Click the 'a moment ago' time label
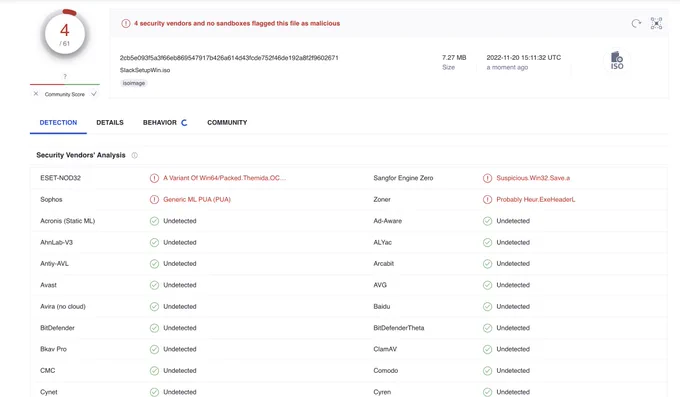680x397 pixels. click(507, 67)
